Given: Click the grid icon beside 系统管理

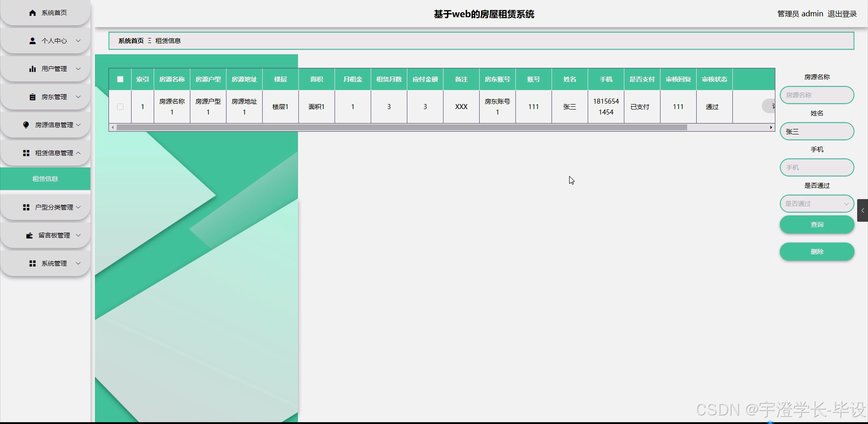Looking at the screenshot, I should (x=33, y=263).
